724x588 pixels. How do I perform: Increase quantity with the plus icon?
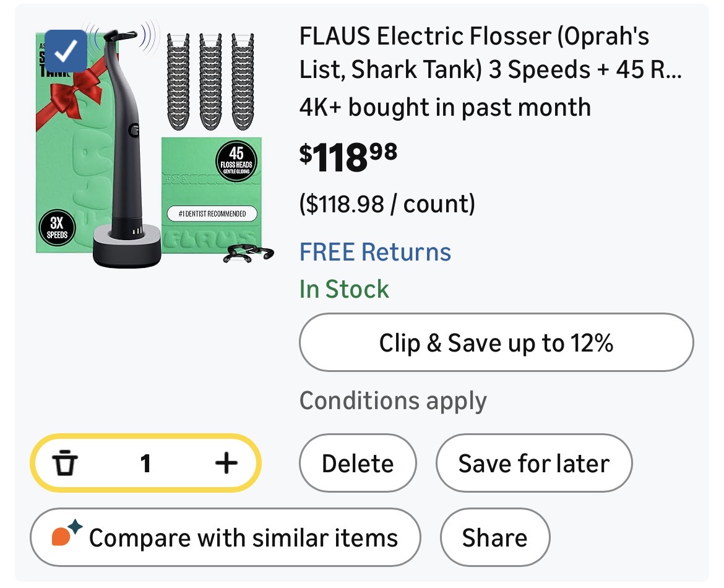(x=226, y=463)
